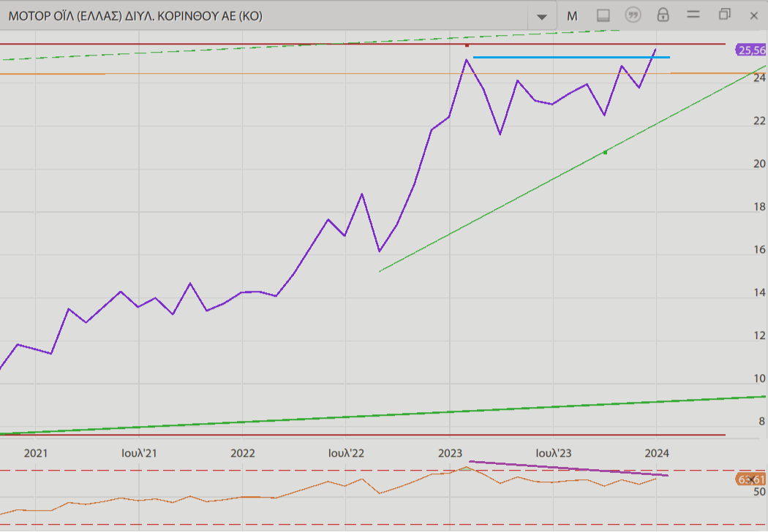768x532 pixels.
Task: Click the 12 price axis label
Action: click(x=759, y=335)
